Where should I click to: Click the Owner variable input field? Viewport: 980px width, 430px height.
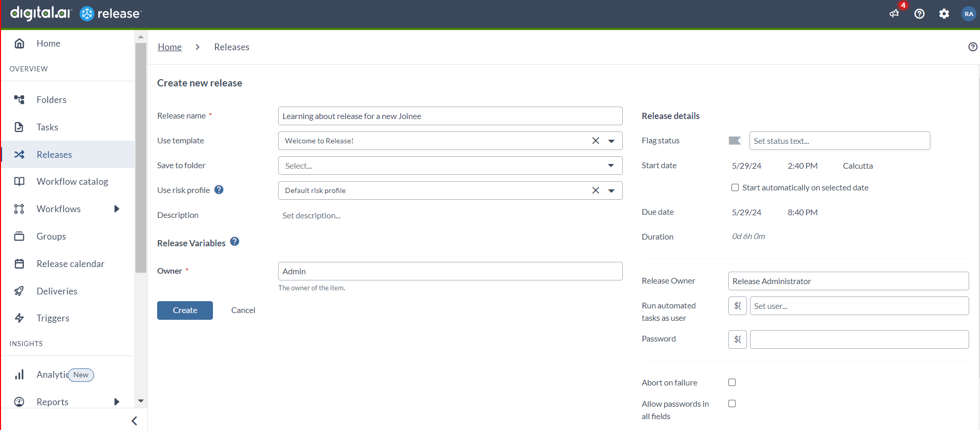click(x=450, y=271)
